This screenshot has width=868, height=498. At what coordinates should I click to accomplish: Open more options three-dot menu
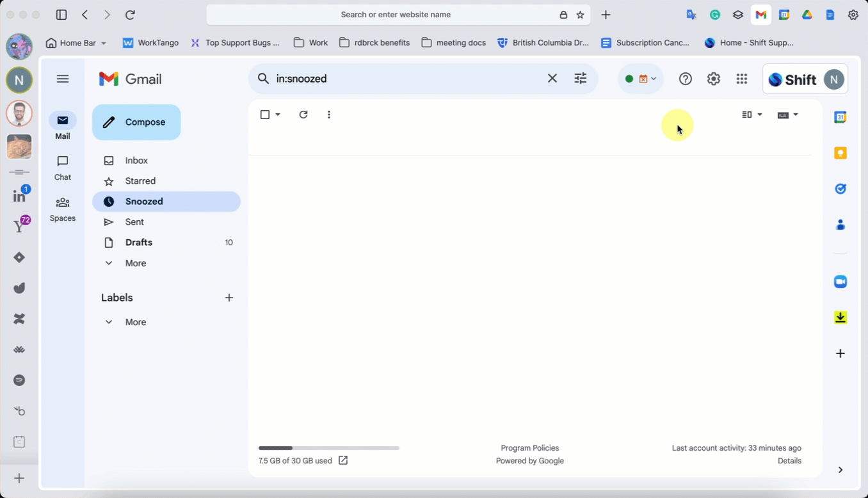click(x=329, y=115)
